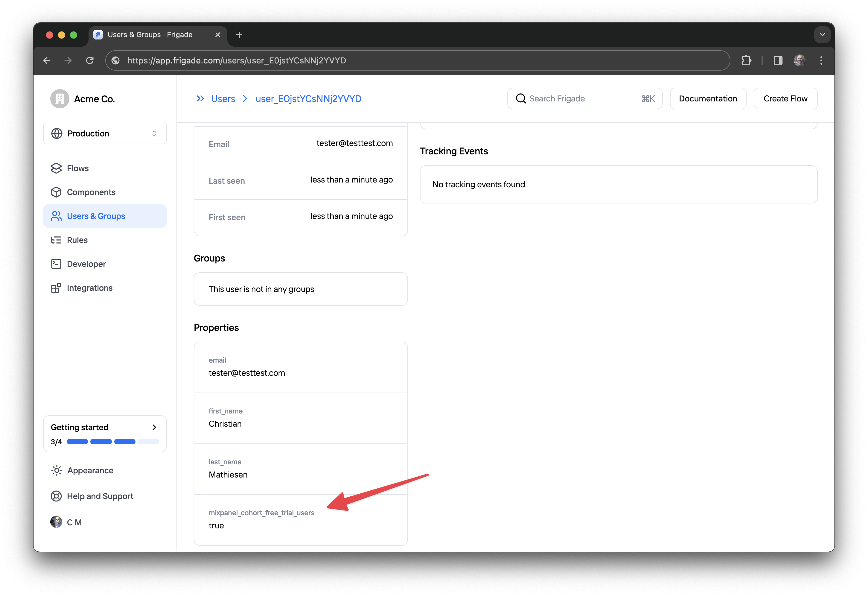
Task: Click the Flows layers icon in sidebar
Action: [x=56, y=168]
